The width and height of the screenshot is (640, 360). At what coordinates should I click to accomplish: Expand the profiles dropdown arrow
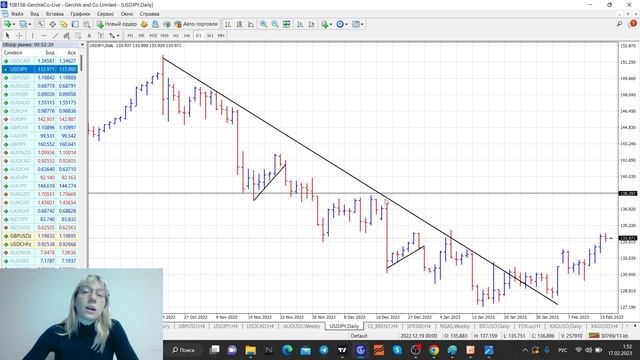point(30,24)
